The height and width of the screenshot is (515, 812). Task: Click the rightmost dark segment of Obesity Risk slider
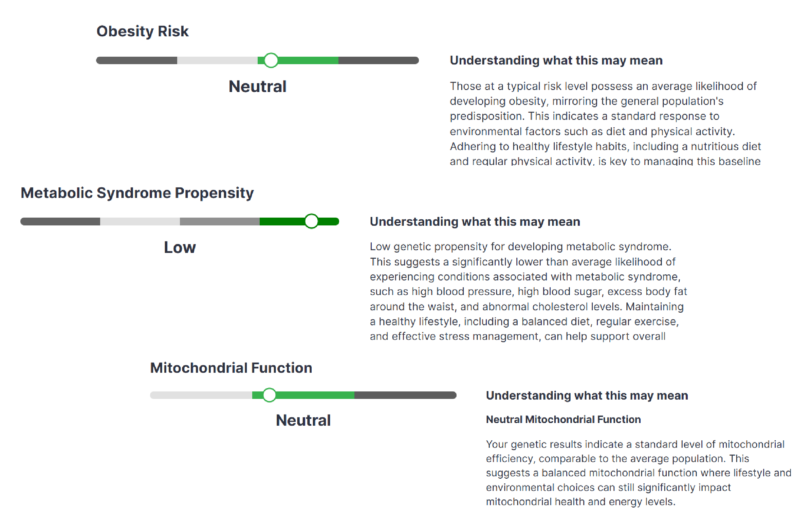378,60
